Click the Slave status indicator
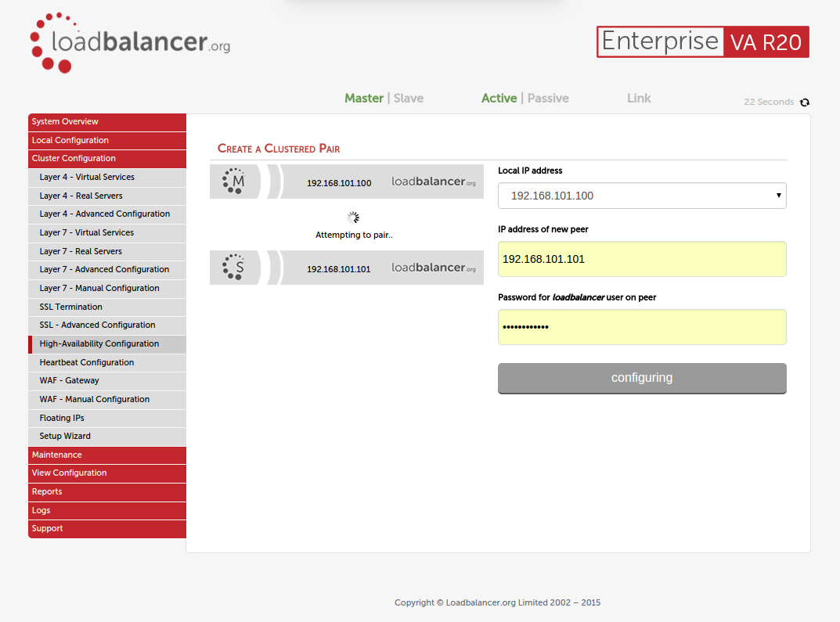840x622 pixels. pyautogui.click(x=408, y=99)
